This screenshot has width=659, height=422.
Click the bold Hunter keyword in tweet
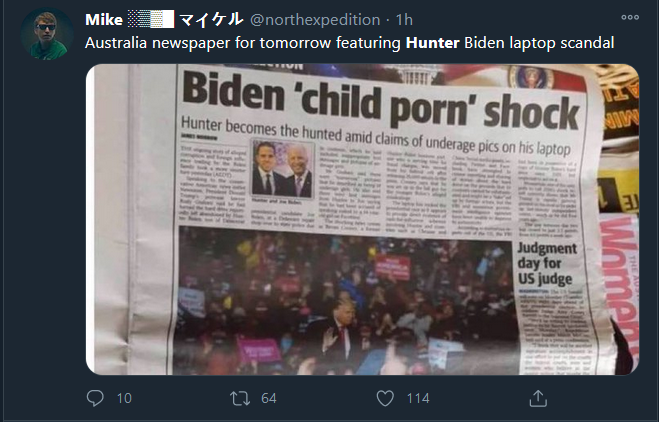click(432, 43)
